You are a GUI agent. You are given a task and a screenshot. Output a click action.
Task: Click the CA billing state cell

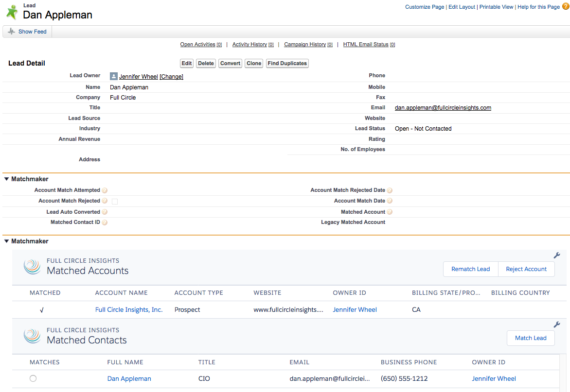pyautogui.click(x=416, y=309)
